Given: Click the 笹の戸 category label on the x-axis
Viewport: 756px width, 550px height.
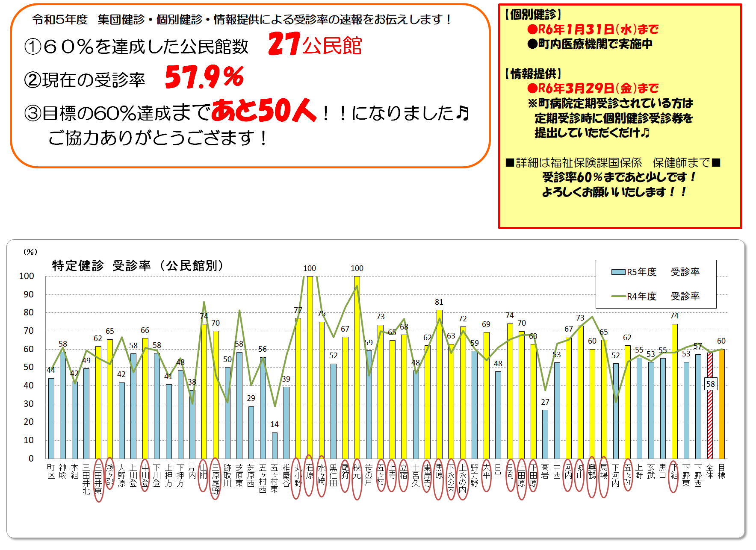Looking at the screenshot, I should (369, 475).
